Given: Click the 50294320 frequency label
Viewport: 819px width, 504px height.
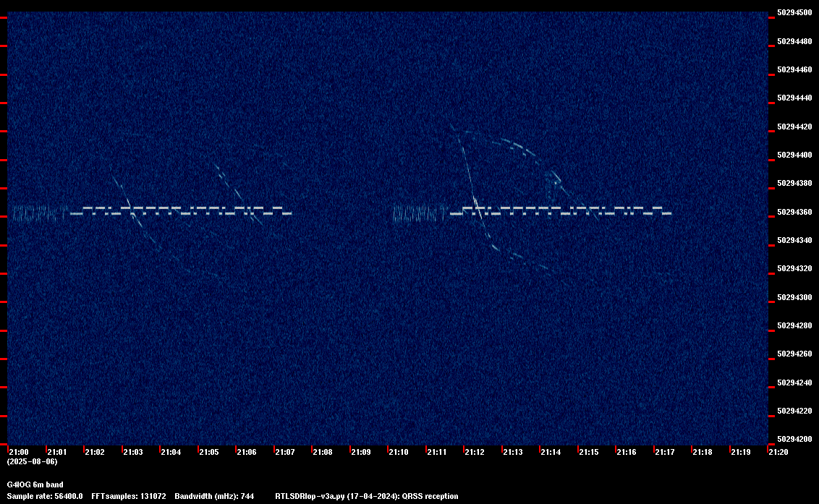Looking at the screenshot, I should coord(794,268).
